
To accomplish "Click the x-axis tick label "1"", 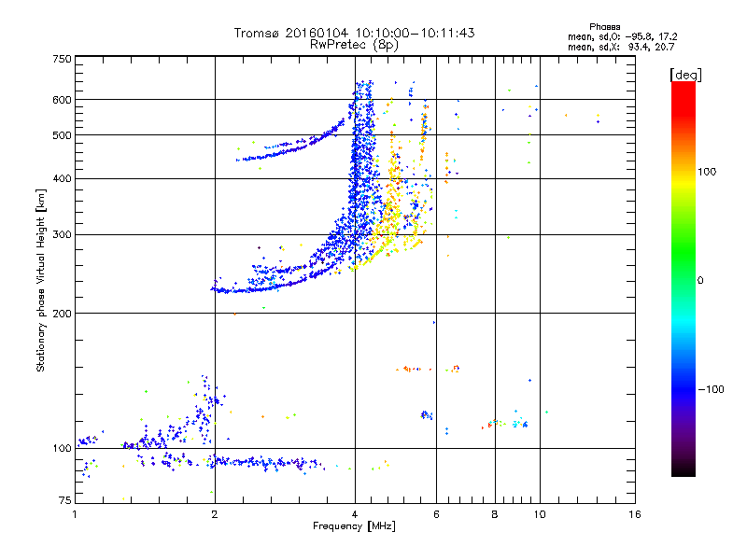I will (75, 514).
